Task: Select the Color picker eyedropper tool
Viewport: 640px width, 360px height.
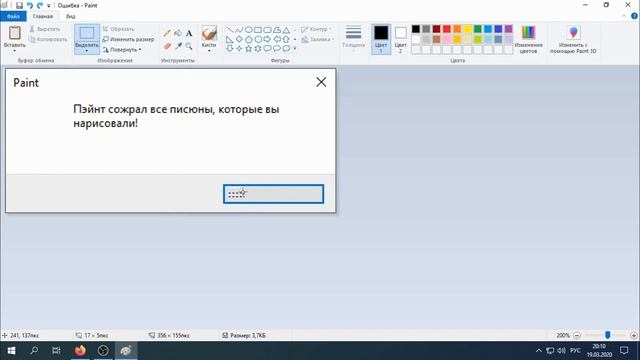Action: [178, 46]
